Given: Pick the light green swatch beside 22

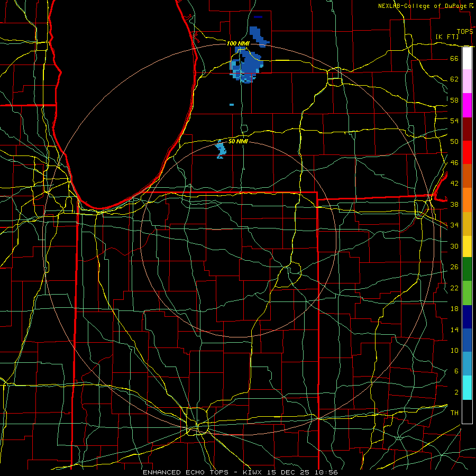Looking at the screenshot, I should click(x=467, y=293).
